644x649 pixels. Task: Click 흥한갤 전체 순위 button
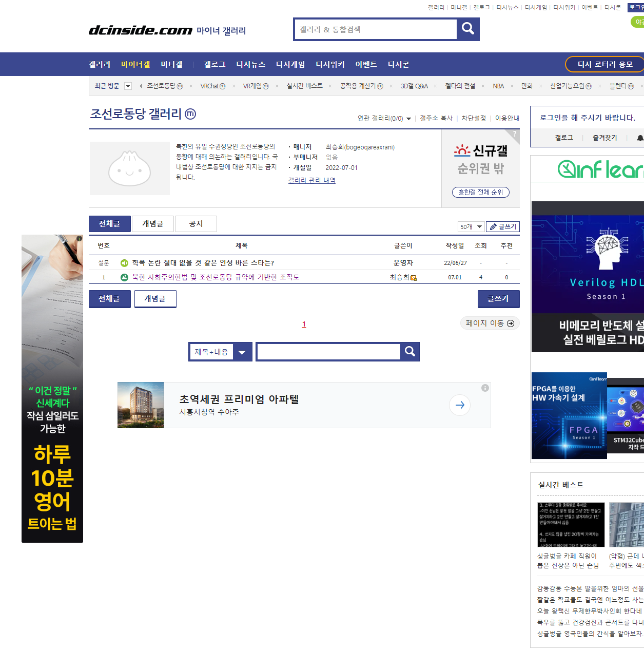[480, 192]
